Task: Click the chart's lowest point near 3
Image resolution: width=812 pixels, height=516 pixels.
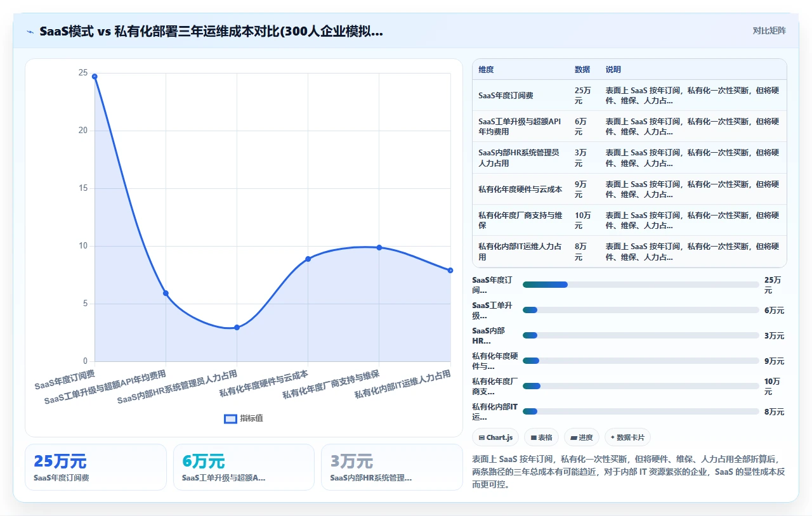Action: (237, 327)
